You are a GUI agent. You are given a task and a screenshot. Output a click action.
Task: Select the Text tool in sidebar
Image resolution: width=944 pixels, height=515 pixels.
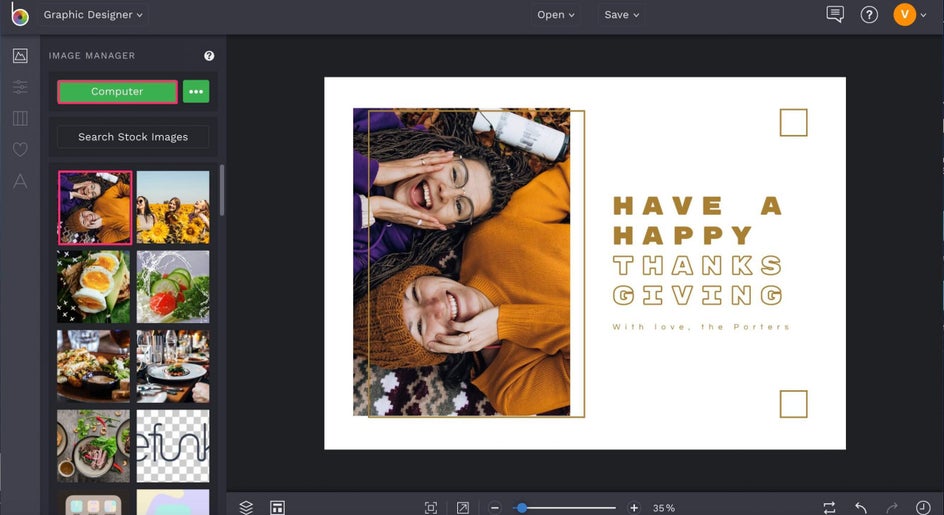(x=20, y=181)
